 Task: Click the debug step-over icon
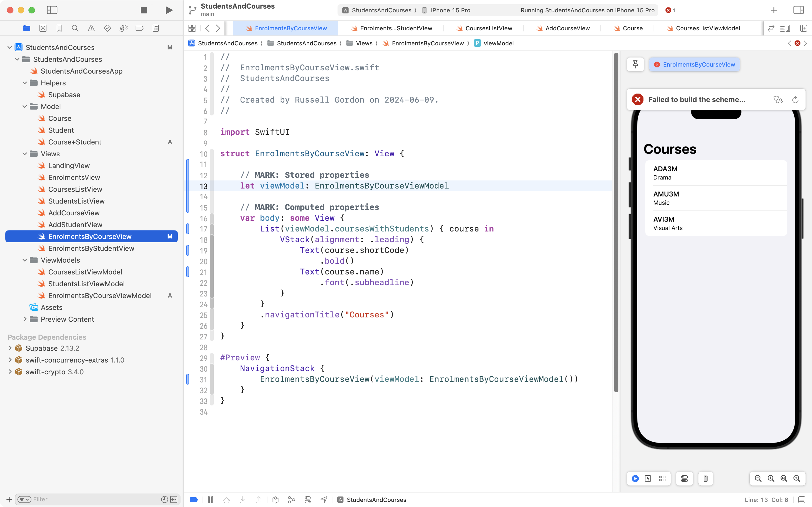[x=227, y=500]
